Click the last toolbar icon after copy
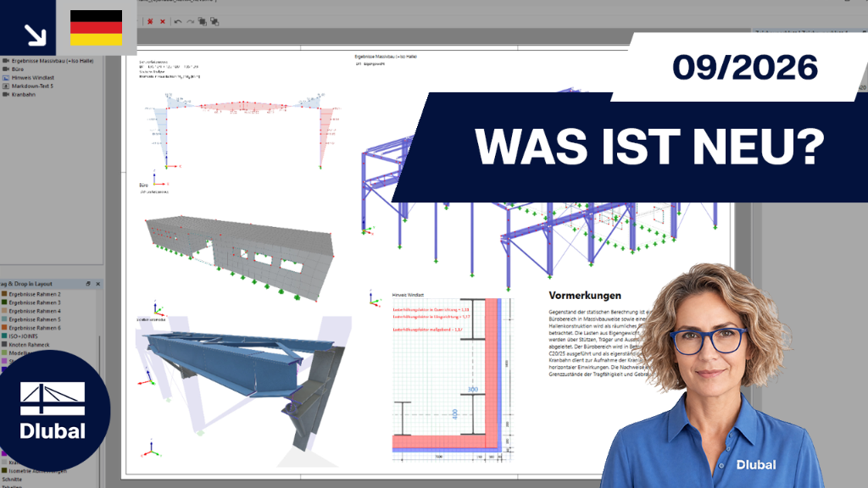Screen dimensions: 868x488 [214, 21]
